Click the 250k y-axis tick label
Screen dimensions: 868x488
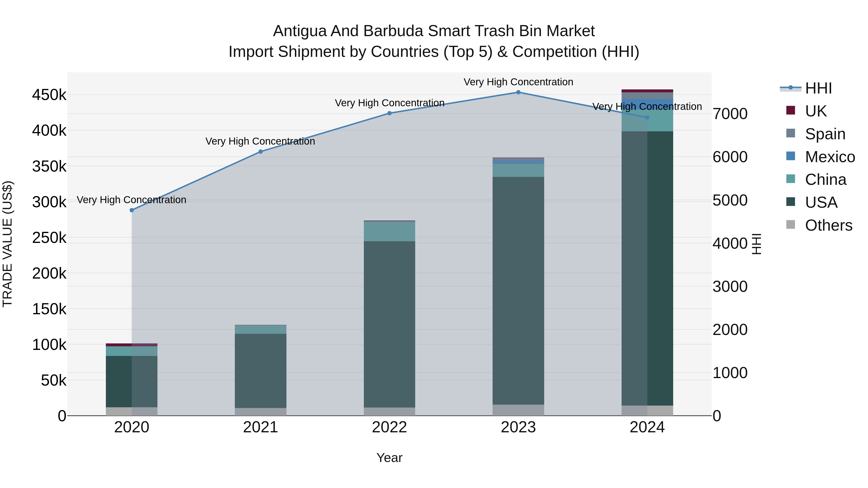tap(49, 238)
